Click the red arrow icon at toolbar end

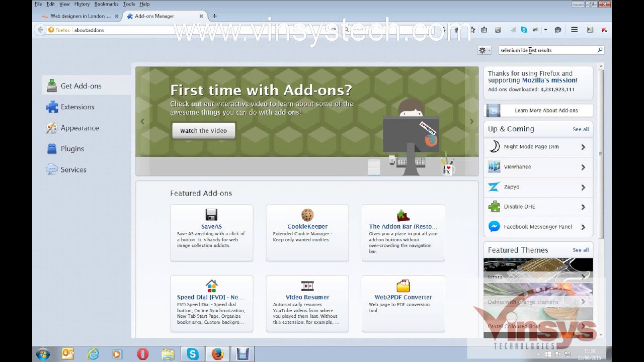tap(604, 30)
